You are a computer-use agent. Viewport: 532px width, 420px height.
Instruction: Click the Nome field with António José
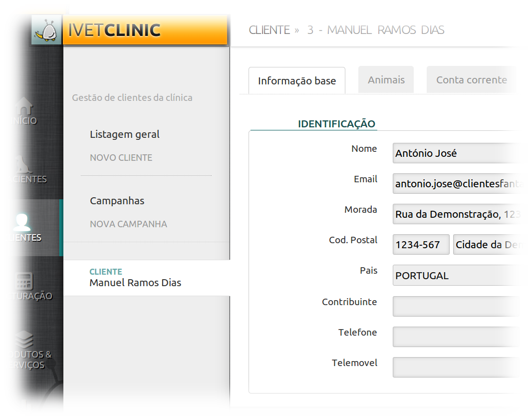454,153
